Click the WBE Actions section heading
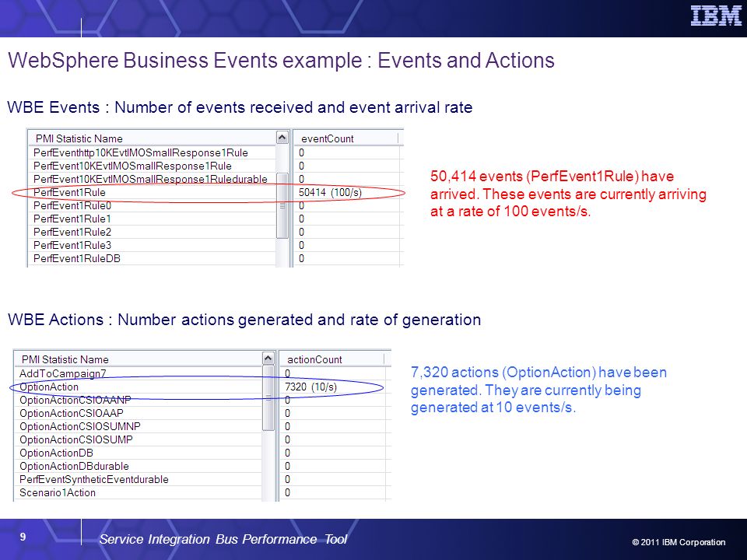Screen dimensions: 747x560 [x=244, y=320]
